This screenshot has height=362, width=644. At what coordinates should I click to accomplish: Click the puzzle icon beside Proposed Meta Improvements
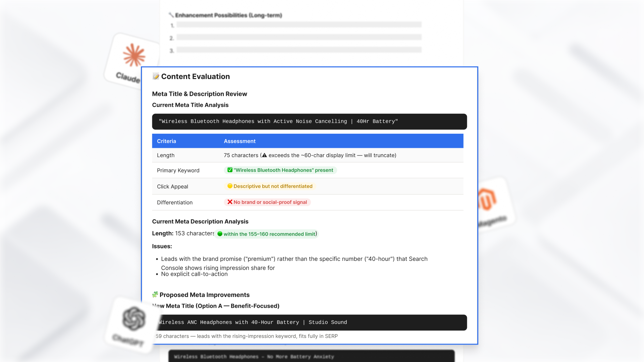pyautogui.click(x=155, y=295)
